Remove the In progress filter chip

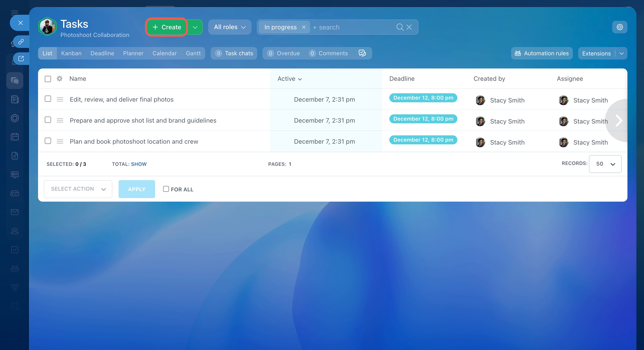click(x=304, y=27)
